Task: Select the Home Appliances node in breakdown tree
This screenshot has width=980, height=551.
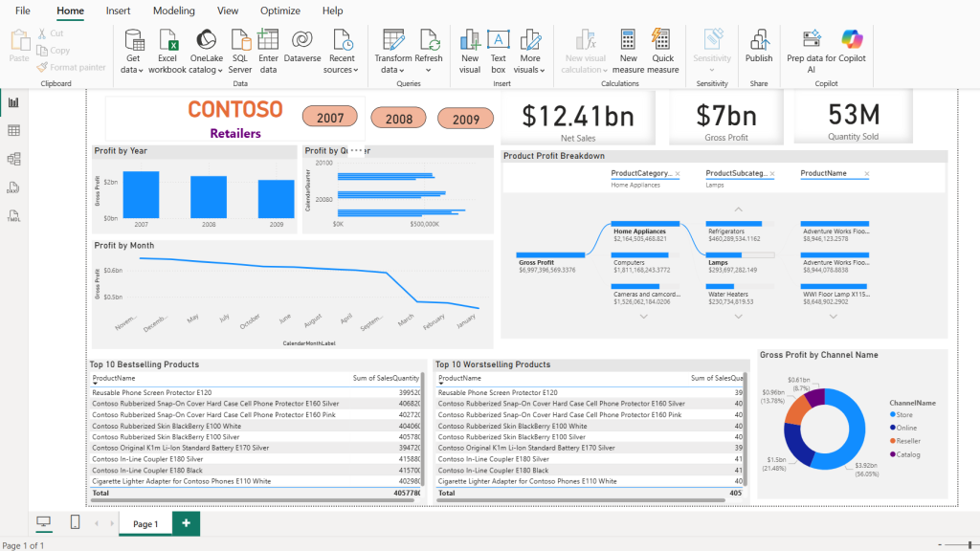Action: 639,231
